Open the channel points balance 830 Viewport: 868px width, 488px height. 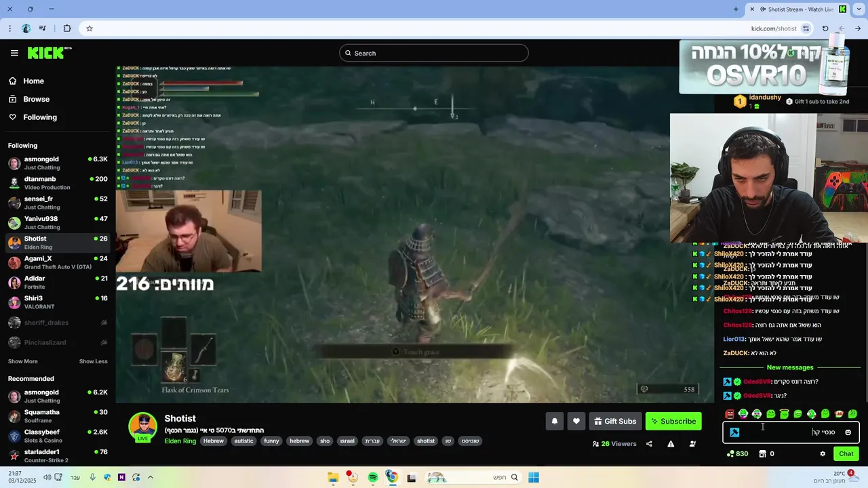pyautogui.click(x=738, y=453)
